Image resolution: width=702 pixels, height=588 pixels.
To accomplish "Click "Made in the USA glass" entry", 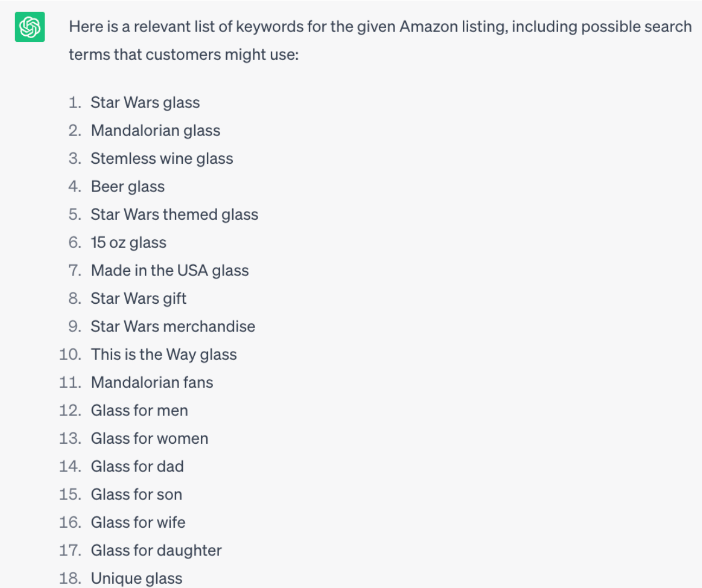I will pyautogui.click(x=170, y=270).
